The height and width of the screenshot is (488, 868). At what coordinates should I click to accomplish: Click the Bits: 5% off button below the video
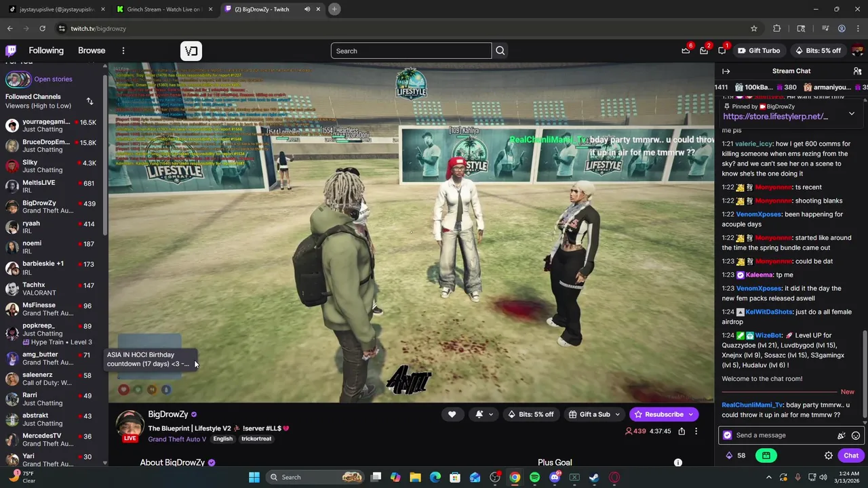tap(530, 414)
